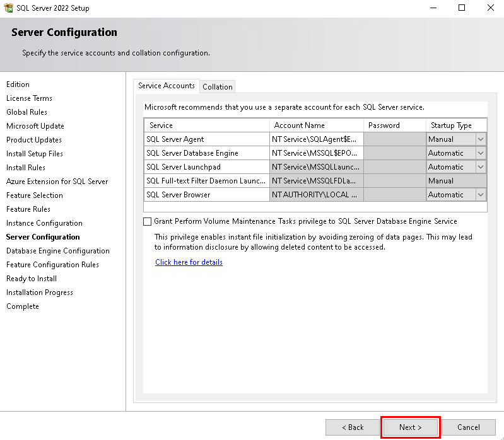
Task: Close the SQL Server 2022 Setup window
Action: (x=491, y=8)
